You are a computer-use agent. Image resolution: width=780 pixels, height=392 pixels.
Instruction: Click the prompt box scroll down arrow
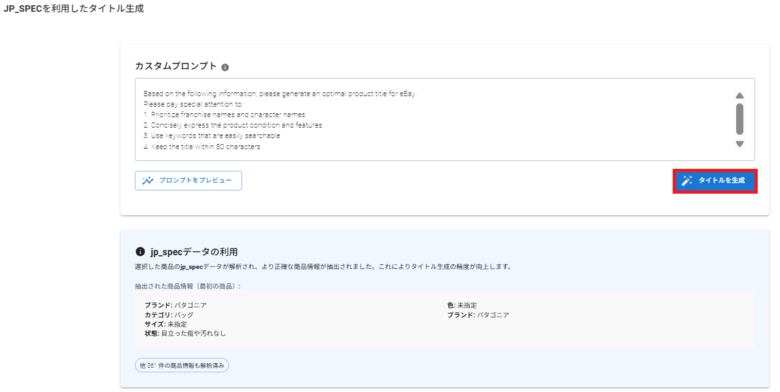(x=739, y=144)
